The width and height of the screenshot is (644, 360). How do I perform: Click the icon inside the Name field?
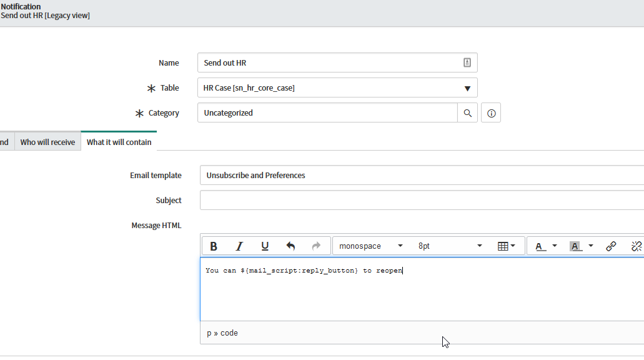[467, 62]
